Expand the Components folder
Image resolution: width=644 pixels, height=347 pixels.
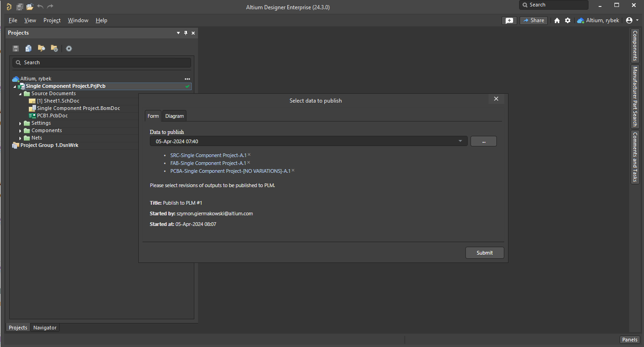20,131
